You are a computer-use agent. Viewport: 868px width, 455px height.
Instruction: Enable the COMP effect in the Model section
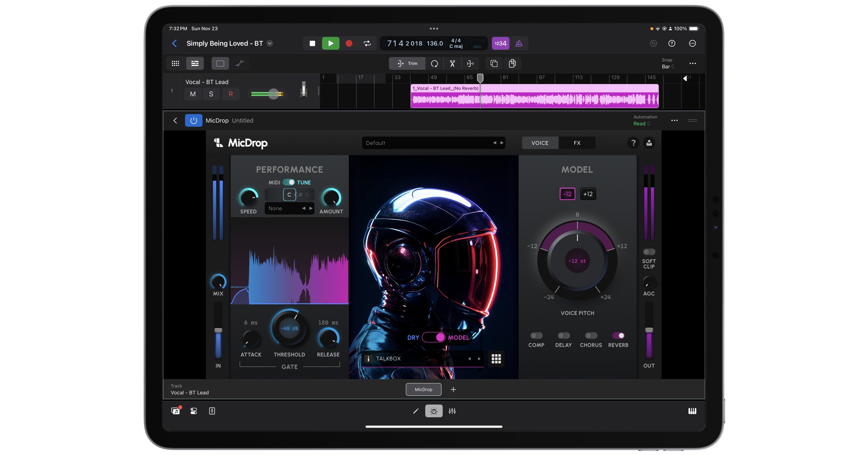536,336
